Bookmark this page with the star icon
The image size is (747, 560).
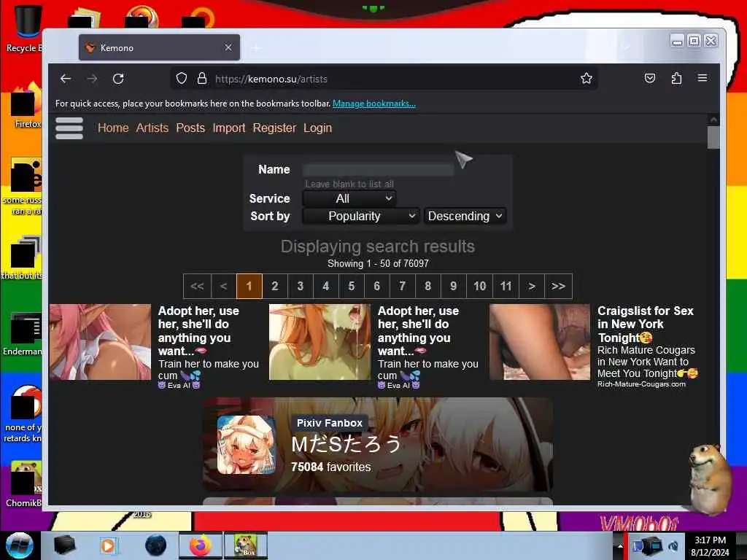587,79
